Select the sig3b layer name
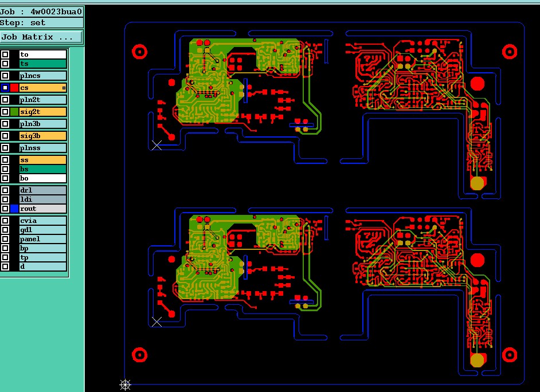This screenshot has width=540, height=392. (42, 136)
